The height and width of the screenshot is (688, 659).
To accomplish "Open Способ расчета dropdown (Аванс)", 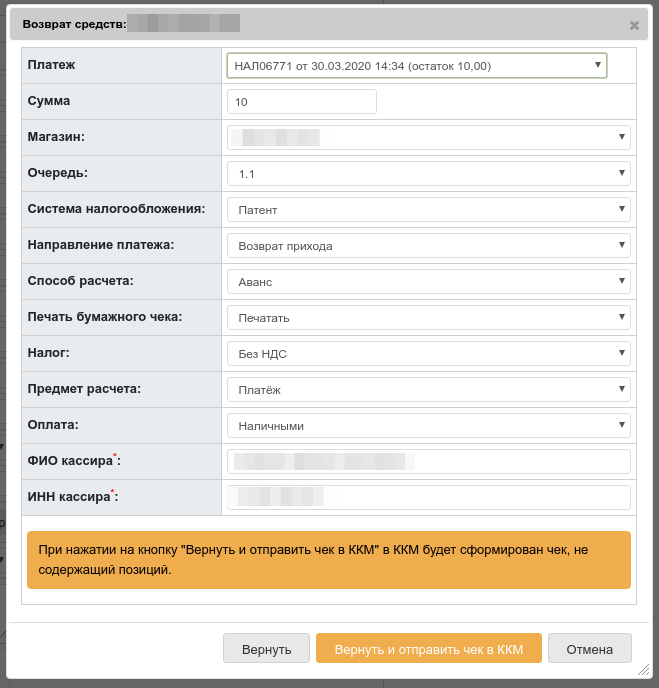I will (429, 281).
